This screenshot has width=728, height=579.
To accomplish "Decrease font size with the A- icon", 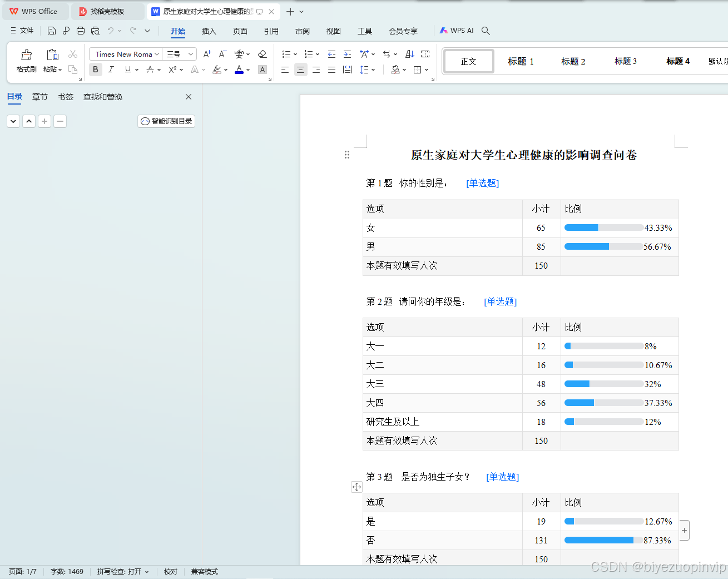I will coord(222,54).
